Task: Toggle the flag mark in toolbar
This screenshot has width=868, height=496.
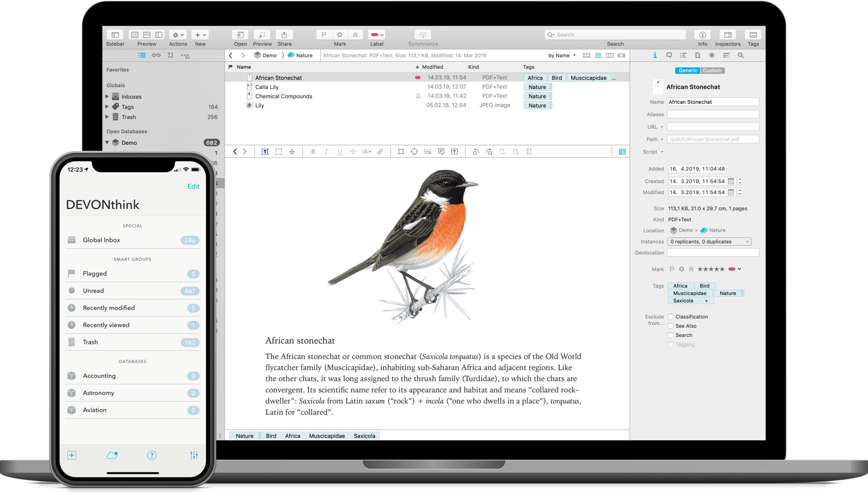Action: pyautogui.click(x=324, y=35)
